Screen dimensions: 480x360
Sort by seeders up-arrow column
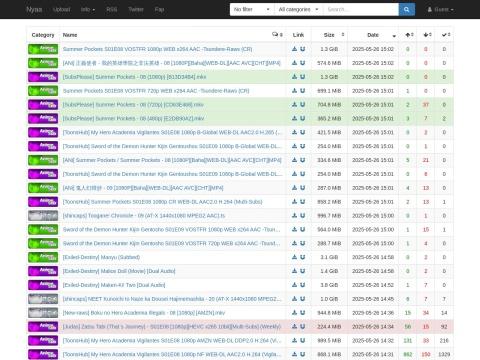coord(408,35)
